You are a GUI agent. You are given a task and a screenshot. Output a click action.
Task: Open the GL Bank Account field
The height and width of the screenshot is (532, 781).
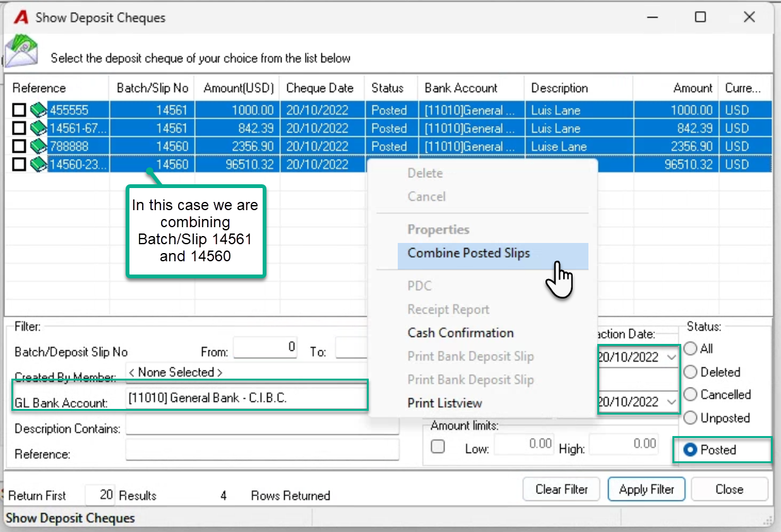(x=246, y=399)
